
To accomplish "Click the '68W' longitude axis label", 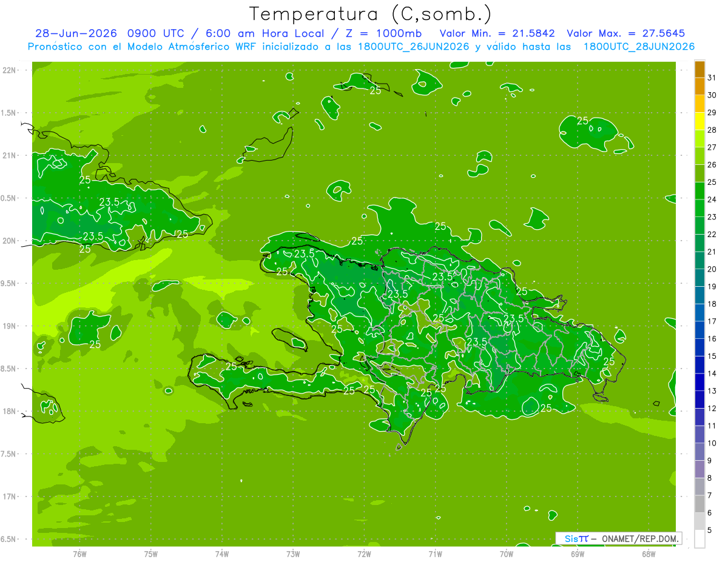I will click(649, 554).
